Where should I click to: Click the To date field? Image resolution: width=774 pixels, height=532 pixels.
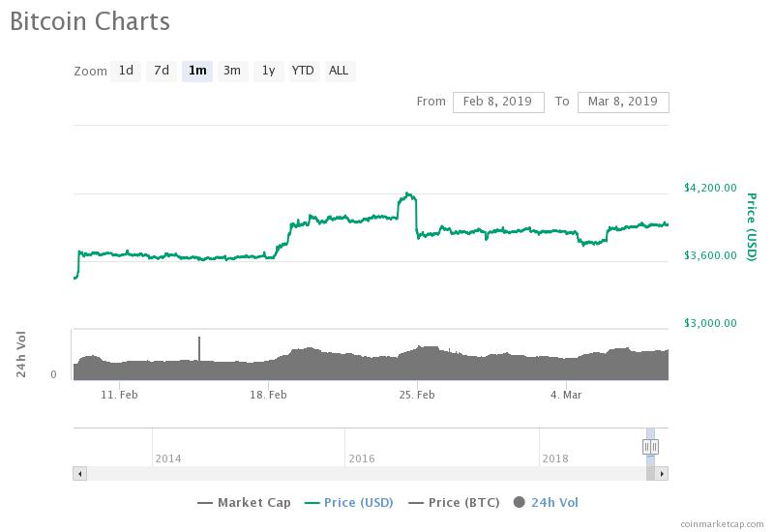click(622, 102)
